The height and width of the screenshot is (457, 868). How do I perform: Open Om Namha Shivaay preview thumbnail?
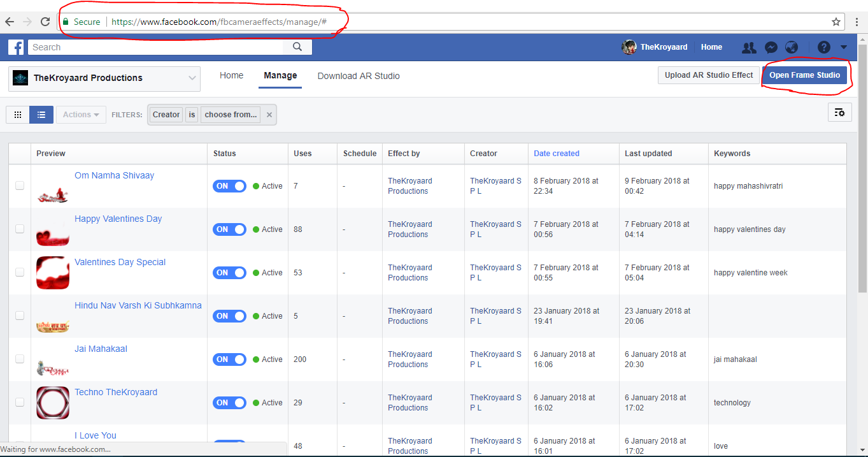click(x=53, y=187)
